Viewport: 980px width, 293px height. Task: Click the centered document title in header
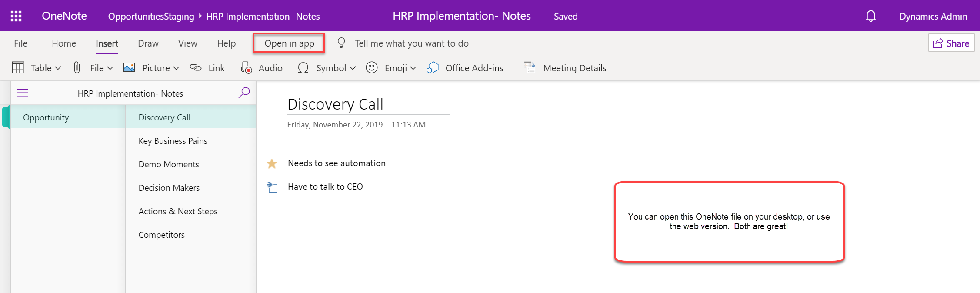tap(462, 16)
